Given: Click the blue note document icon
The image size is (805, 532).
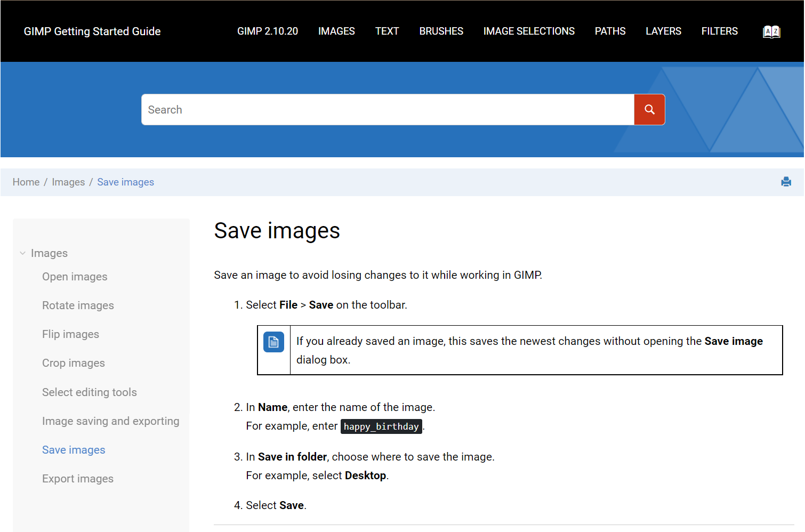Looking at the screenshot, I should pos(273,342).
